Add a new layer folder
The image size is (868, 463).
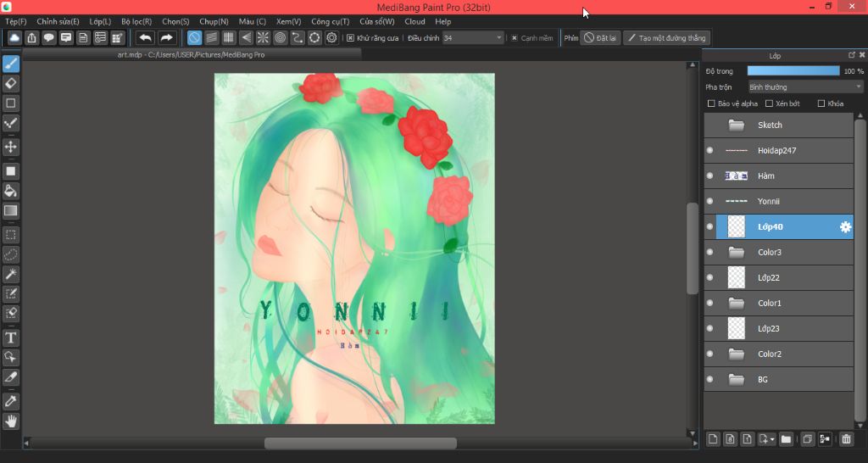pos(786,439)
